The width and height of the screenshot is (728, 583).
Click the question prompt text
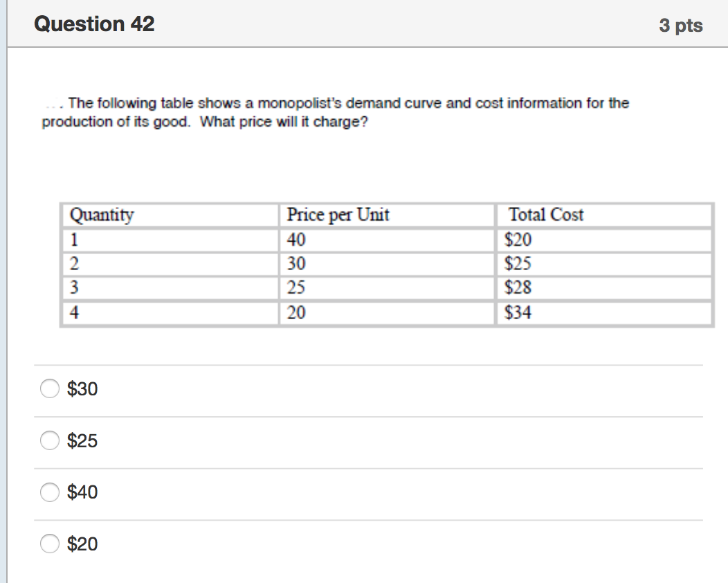coord(334,113)
